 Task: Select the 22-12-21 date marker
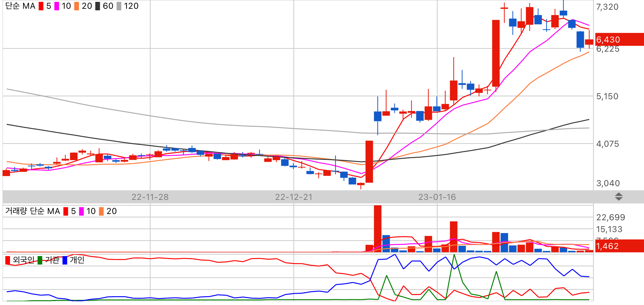(x=294, y=197)
